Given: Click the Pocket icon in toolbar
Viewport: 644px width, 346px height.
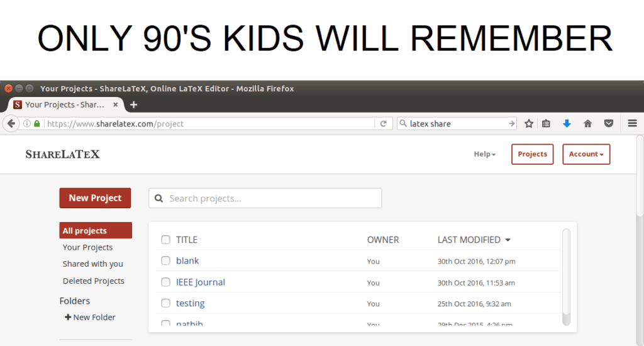Looking at the screenshot, I should coord(609,123).
